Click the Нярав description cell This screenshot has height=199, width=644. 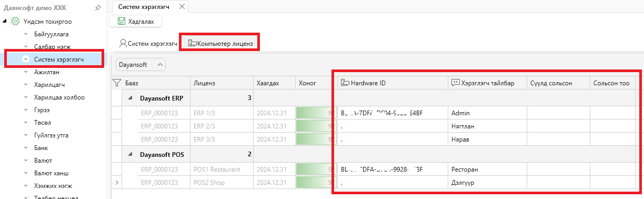[488, 140]
